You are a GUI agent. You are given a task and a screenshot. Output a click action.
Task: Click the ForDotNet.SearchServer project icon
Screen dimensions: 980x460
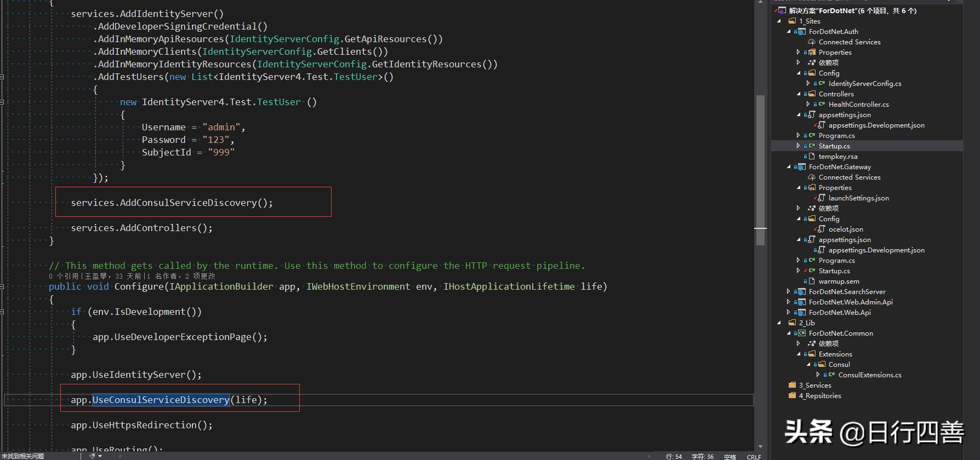pos(801,292)
